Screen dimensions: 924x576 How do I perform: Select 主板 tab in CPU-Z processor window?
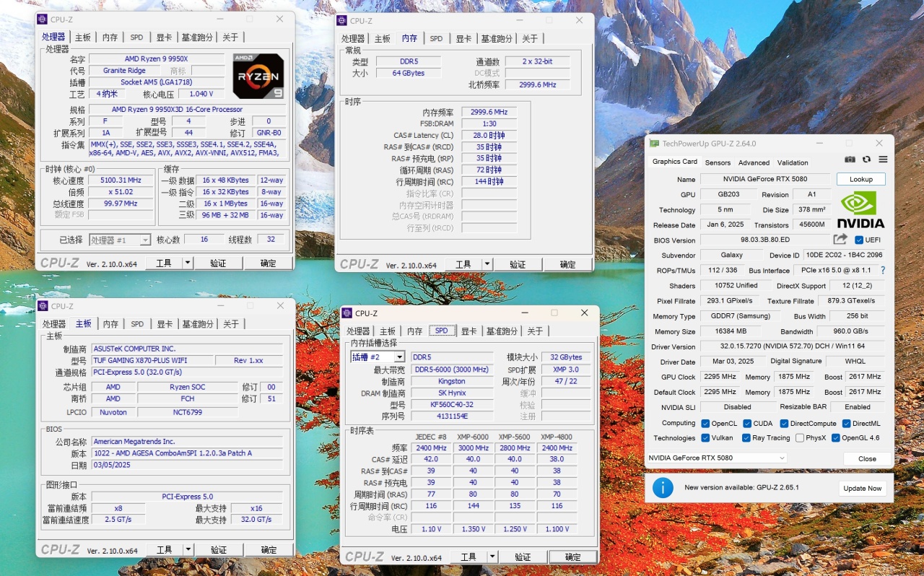click(x=84, y=38)
